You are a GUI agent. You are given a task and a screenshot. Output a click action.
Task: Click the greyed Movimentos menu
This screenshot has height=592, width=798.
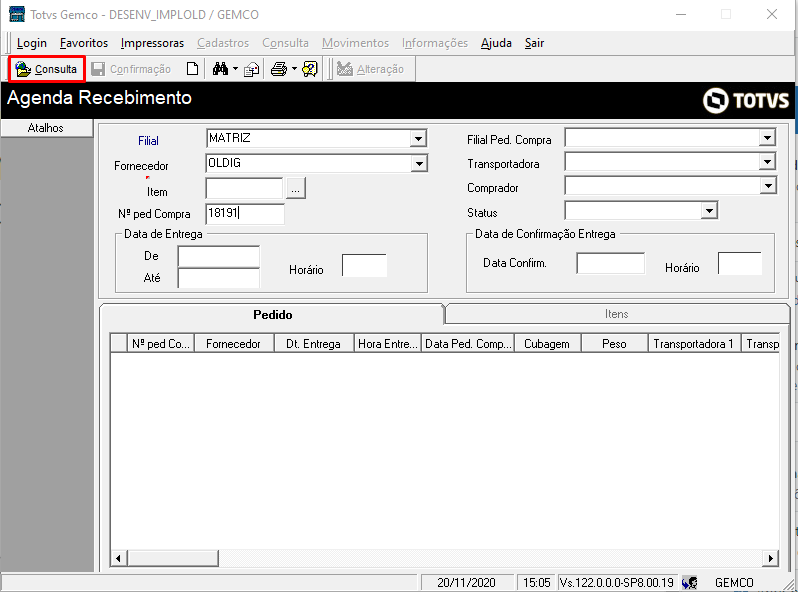tap(355, 43)
